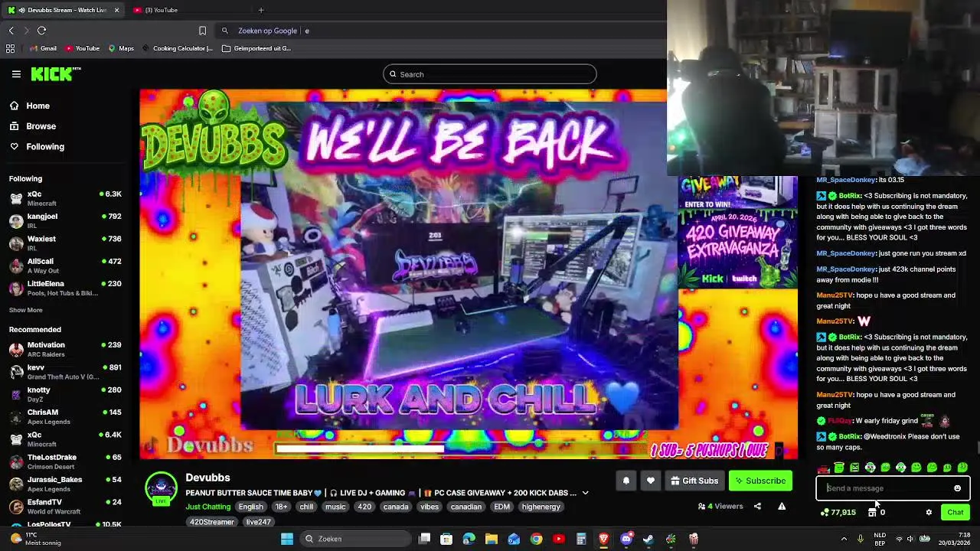This screenshot has width=980, height=551.
Task: Open Steam from the taskbar
Action: [648, 539]
